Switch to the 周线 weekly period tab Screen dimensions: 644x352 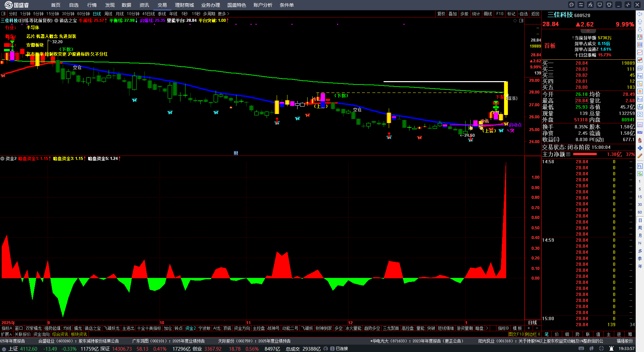pos(108,14)
